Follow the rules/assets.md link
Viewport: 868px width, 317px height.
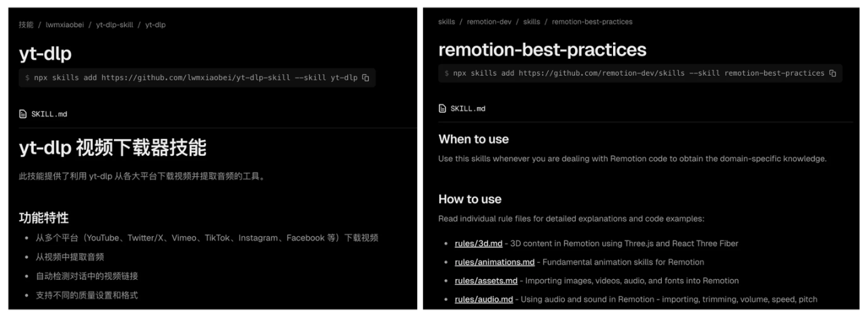point(486,280)
